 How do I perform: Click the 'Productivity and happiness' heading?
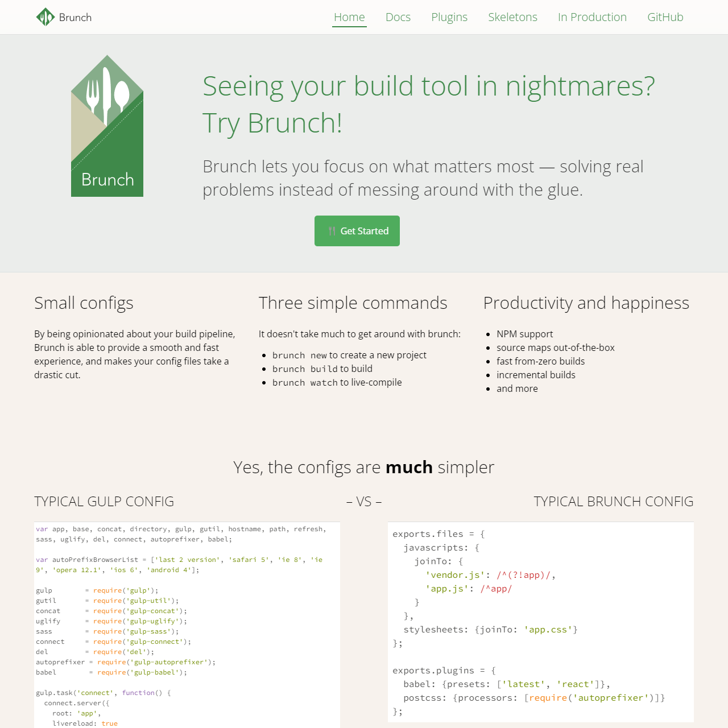click(586, 303)
